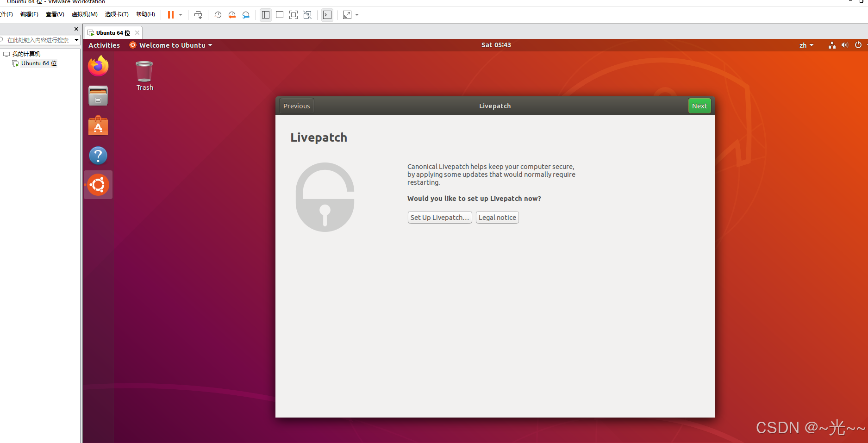Open the power options dropdown beside pause
868x443 pixels.
(181, 15)
